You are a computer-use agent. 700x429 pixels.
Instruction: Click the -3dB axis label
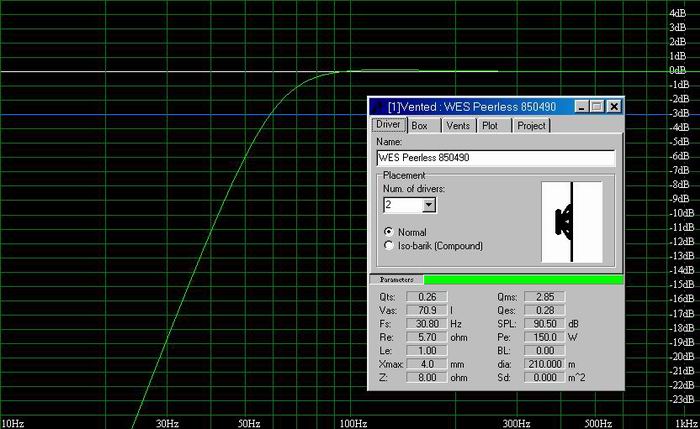680,113
